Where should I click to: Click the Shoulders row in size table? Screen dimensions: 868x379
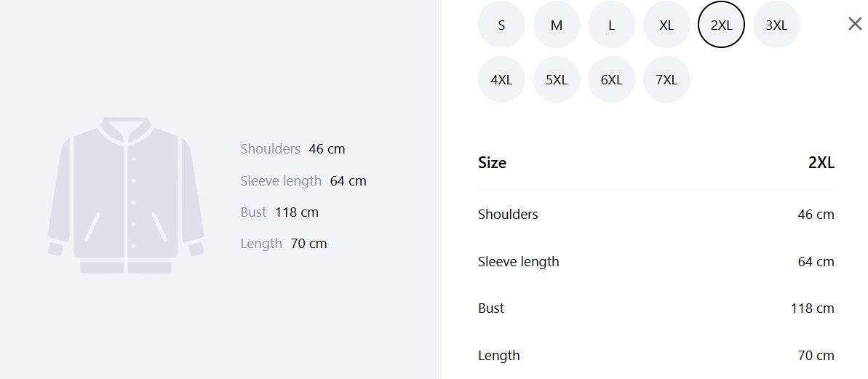(656, 214)
